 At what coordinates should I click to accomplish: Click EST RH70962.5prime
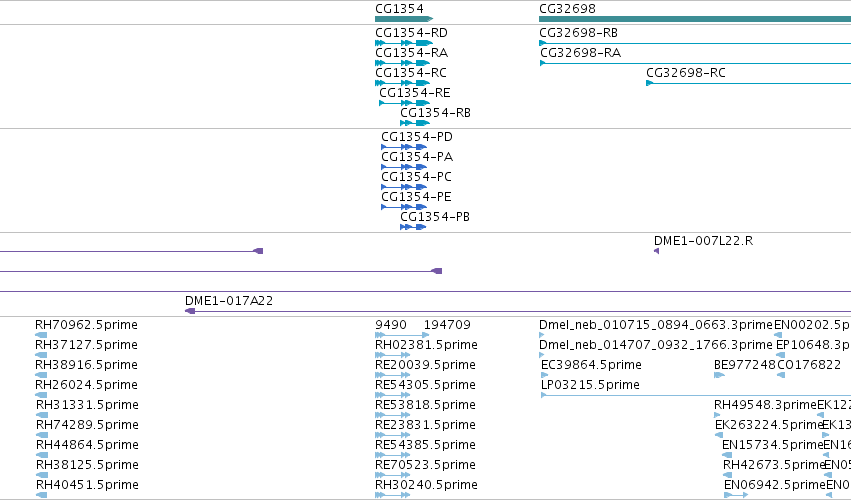point(86,325)
